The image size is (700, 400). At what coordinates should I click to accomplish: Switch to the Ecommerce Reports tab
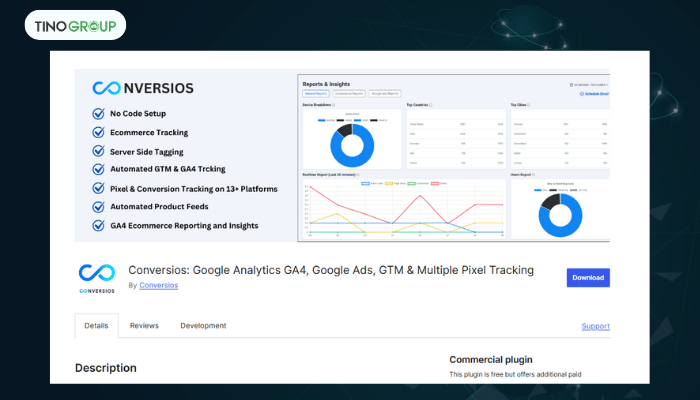(x=348, y=93)
